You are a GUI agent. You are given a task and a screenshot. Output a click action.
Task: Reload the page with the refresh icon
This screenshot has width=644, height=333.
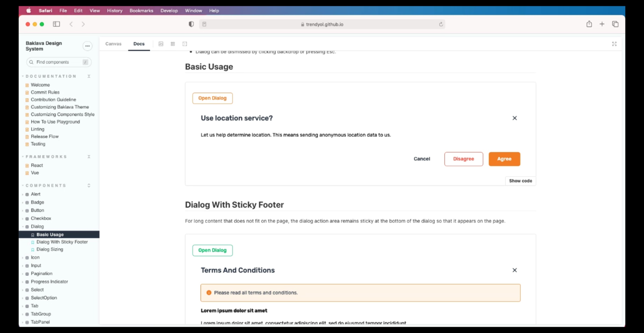point(441,24)
